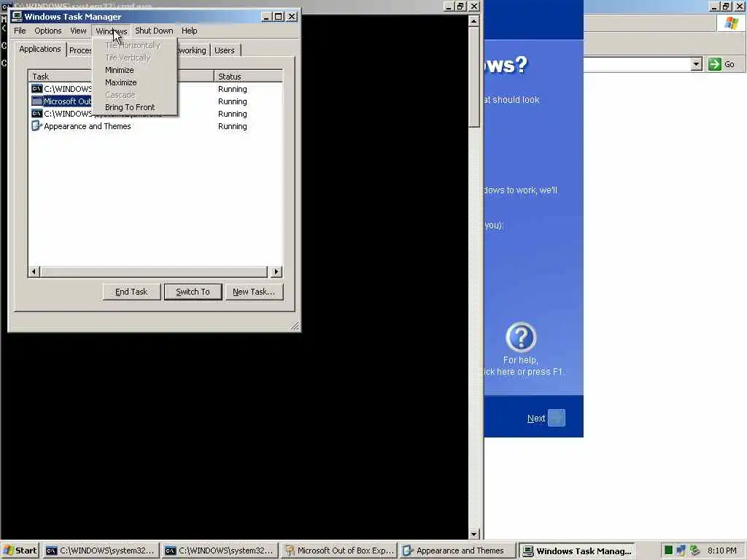Switch to first C:\WINDOWS\system32 taskbar button
Viewport: 747px width, 560px height.
pos(101,551)
